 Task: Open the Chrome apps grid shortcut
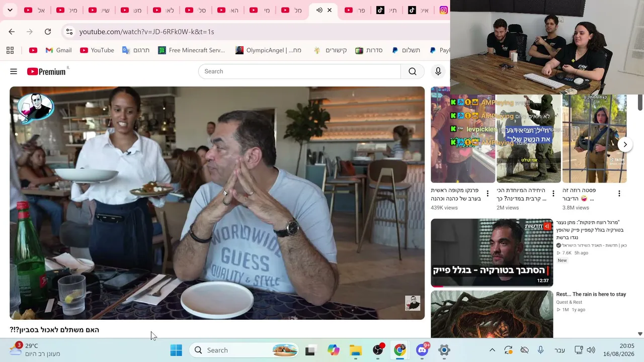(10, 50)
